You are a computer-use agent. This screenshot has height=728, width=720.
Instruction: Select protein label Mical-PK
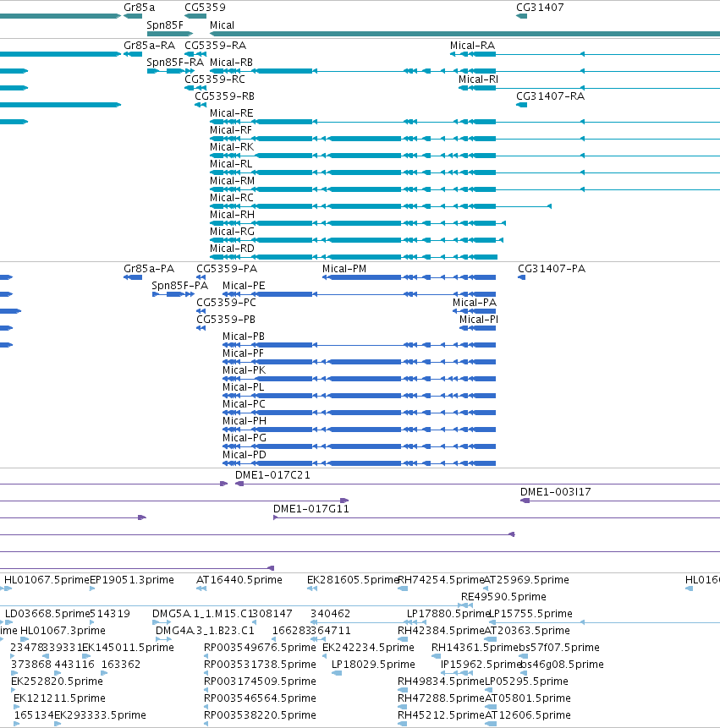(x=244, y=370)
